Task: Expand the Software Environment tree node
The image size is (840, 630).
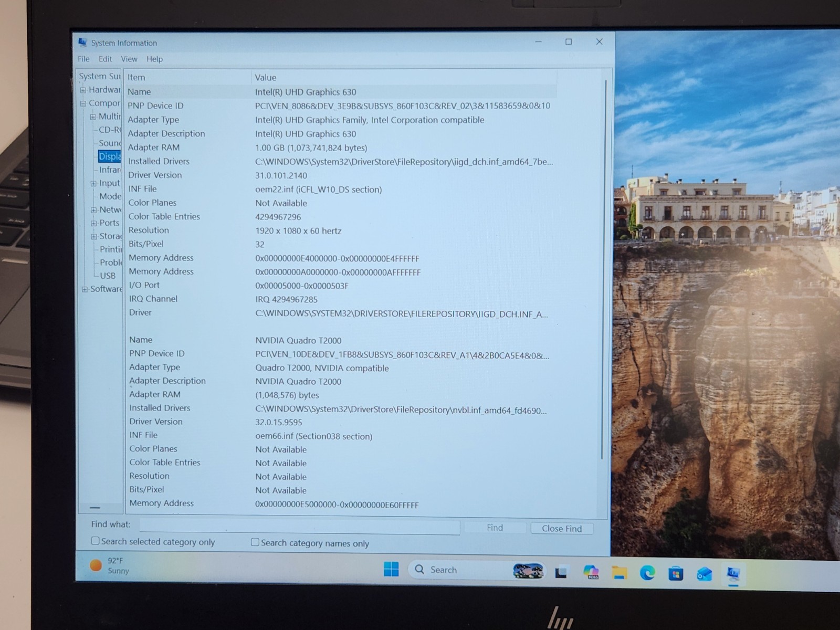Action: pos(85,289)
